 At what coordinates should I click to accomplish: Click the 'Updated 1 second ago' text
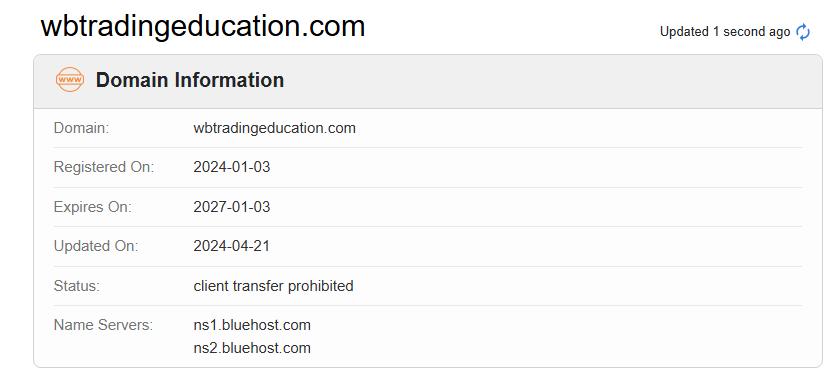(725, 32)
